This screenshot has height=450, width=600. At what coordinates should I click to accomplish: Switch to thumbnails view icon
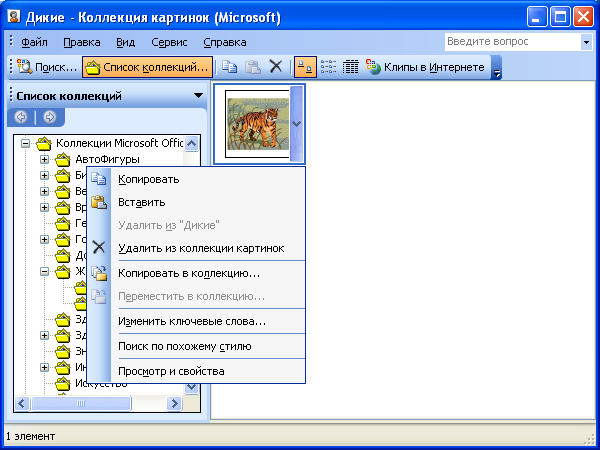coord(305,67)
